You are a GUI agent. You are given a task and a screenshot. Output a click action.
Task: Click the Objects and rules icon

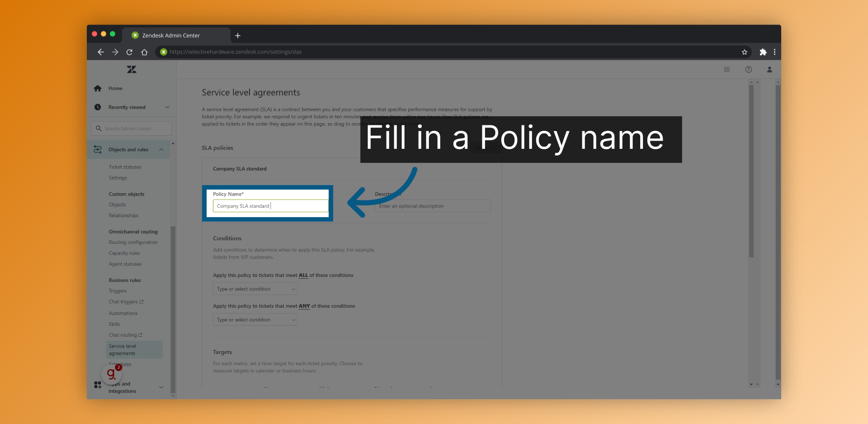(98, 149)
